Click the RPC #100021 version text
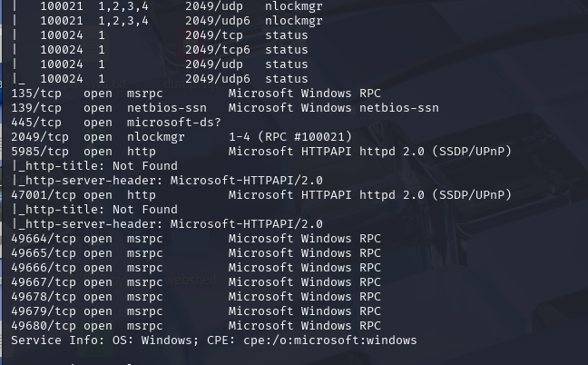 click(305, 137)
